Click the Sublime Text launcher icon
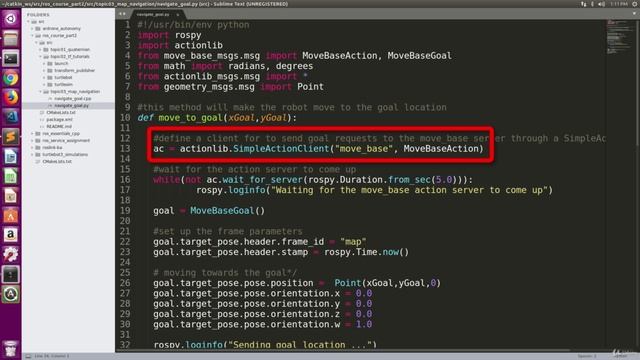 pos(11,136)
